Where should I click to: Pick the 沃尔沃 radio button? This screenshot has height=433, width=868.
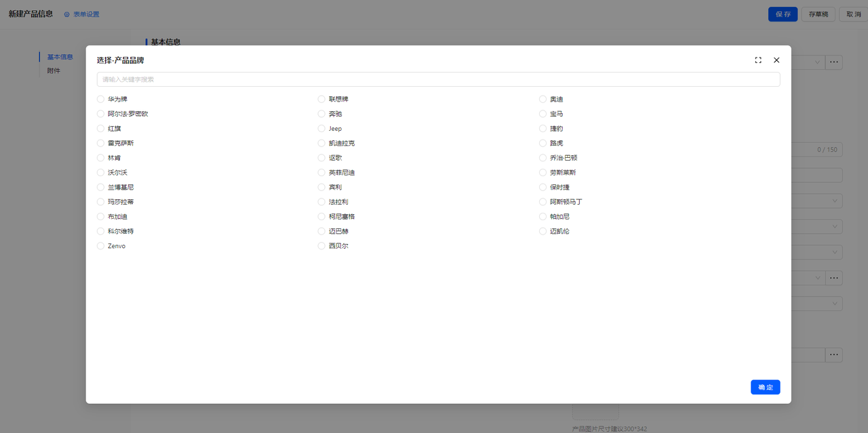click(101, 173)
